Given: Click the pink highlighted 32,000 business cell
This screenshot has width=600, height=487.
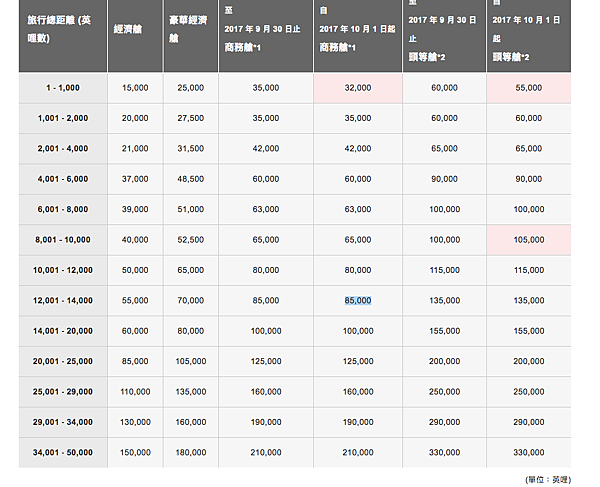Looking at the screenshot, I should pos(358,88).
